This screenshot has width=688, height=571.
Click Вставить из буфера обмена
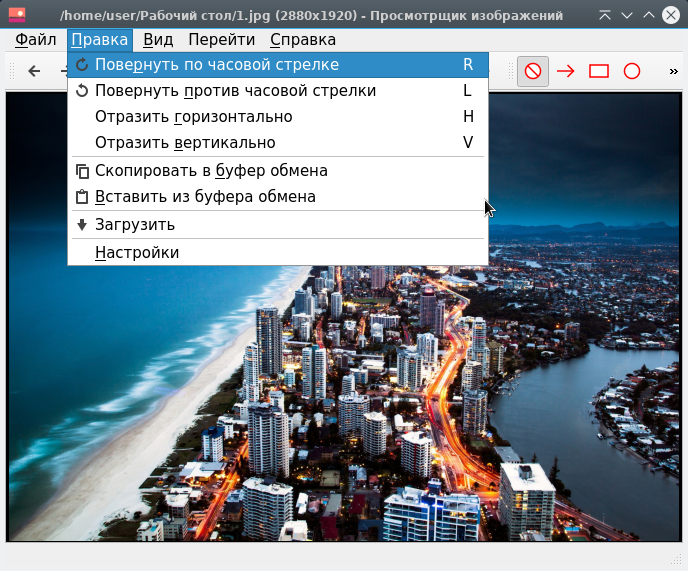205,197
